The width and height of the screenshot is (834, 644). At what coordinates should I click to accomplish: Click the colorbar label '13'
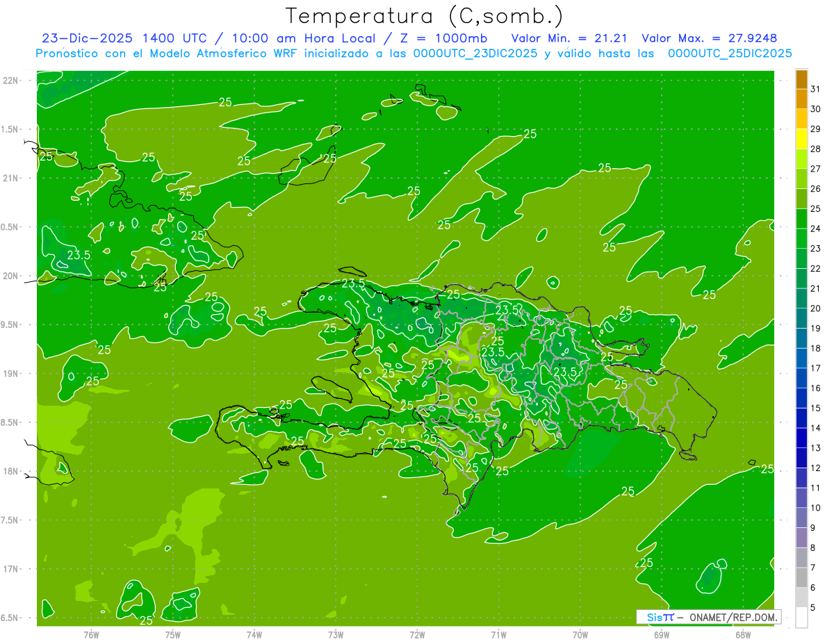816,448
